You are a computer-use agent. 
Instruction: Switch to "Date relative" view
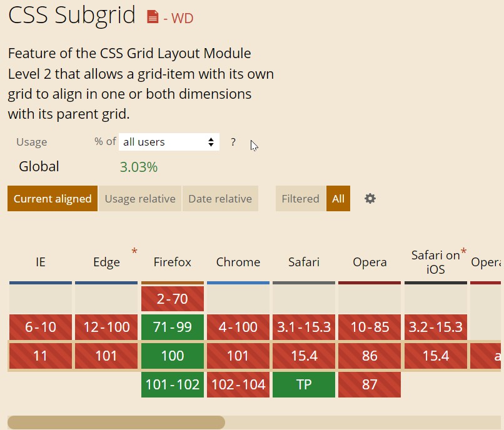click(x=219, y=198)
